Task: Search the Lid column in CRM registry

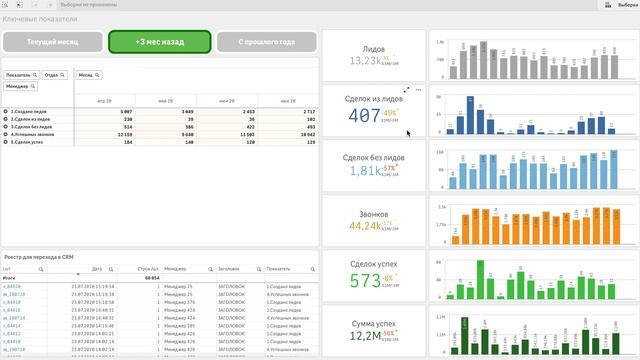Action: (41, 269)
